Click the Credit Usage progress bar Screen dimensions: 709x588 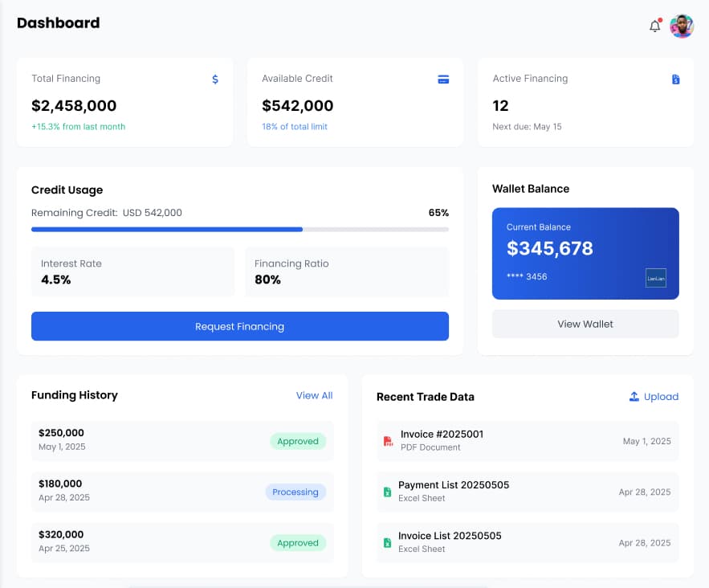click(x=239, y=230)
